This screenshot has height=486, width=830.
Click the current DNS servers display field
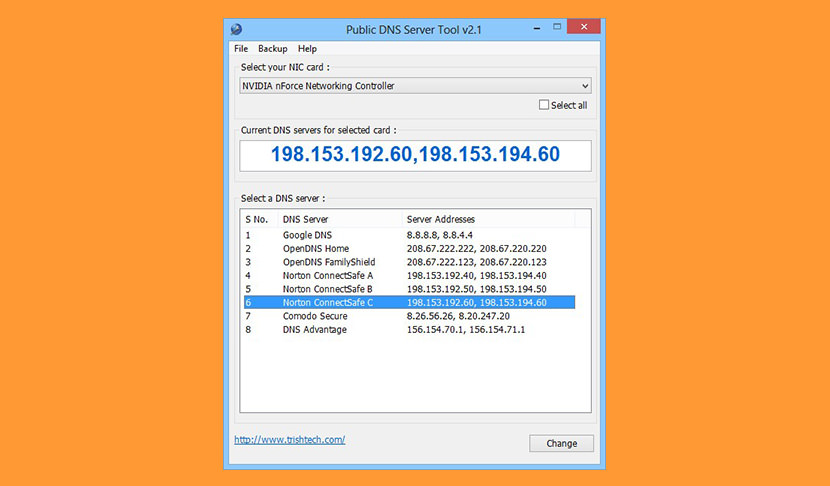(415, 156)
